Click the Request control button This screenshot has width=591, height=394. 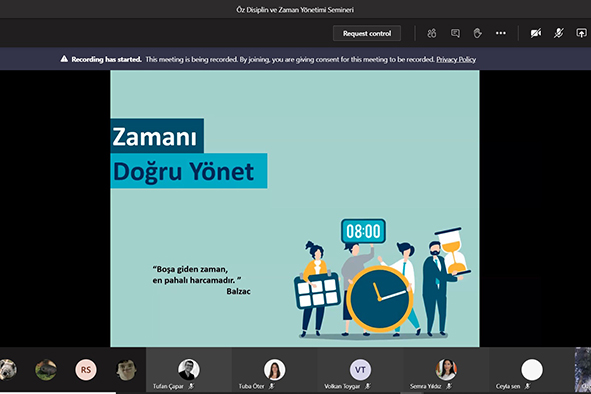[367, 34]
